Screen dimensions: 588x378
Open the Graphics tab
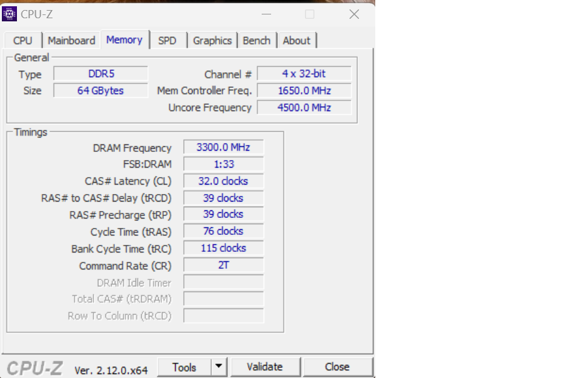(212, 41)
